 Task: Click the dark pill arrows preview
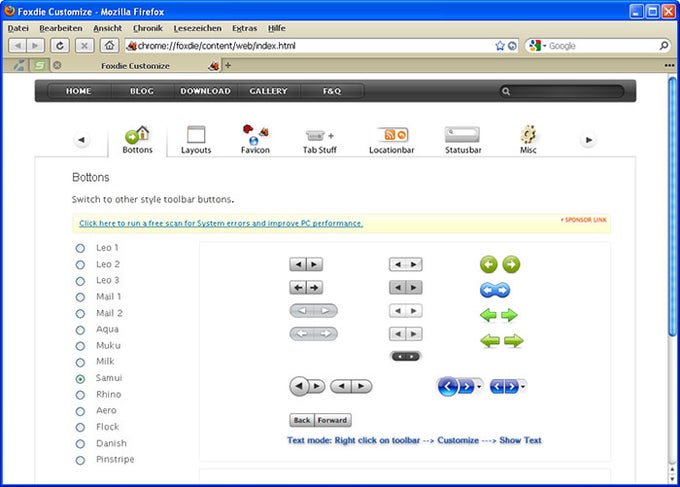(x=406, y=356)
